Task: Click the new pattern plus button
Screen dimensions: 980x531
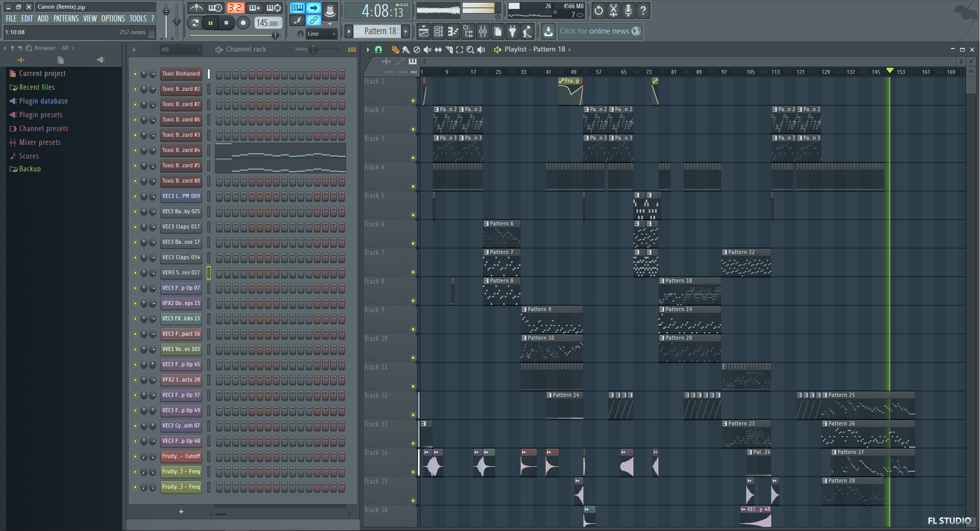Action: pyautogui.click(x=406, y=31)
